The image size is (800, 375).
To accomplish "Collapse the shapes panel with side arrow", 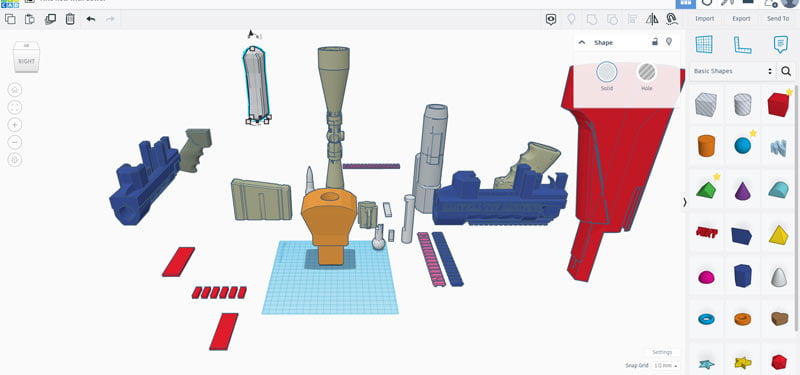I will tap(685, 203).
